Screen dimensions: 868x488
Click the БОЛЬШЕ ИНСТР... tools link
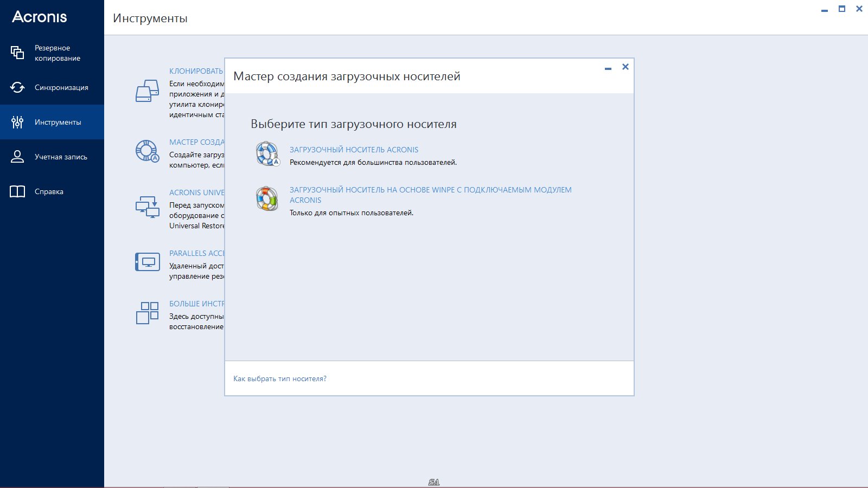[x=196, y=304]
